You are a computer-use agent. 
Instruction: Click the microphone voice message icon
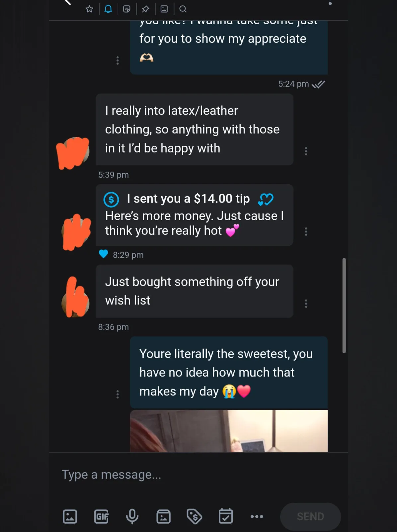click(132, 516)
